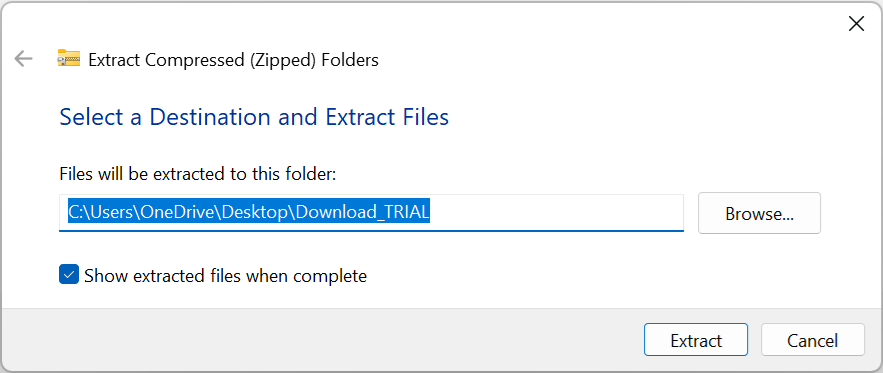Close the extract dialog with X
The width and height of the screenshot is (883, 373).
856,24
